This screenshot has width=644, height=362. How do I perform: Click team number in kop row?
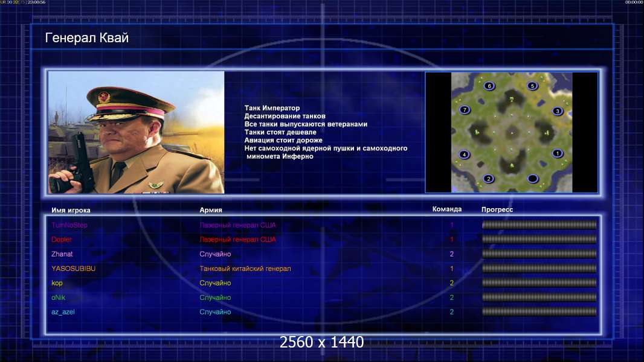point(451,283)
